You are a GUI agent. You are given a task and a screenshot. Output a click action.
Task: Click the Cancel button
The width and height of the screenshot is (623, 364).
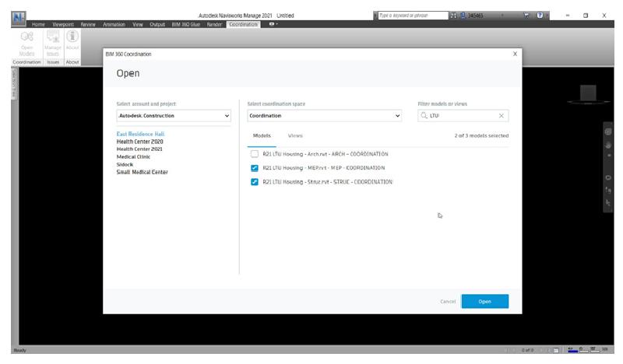click(448, 302)
